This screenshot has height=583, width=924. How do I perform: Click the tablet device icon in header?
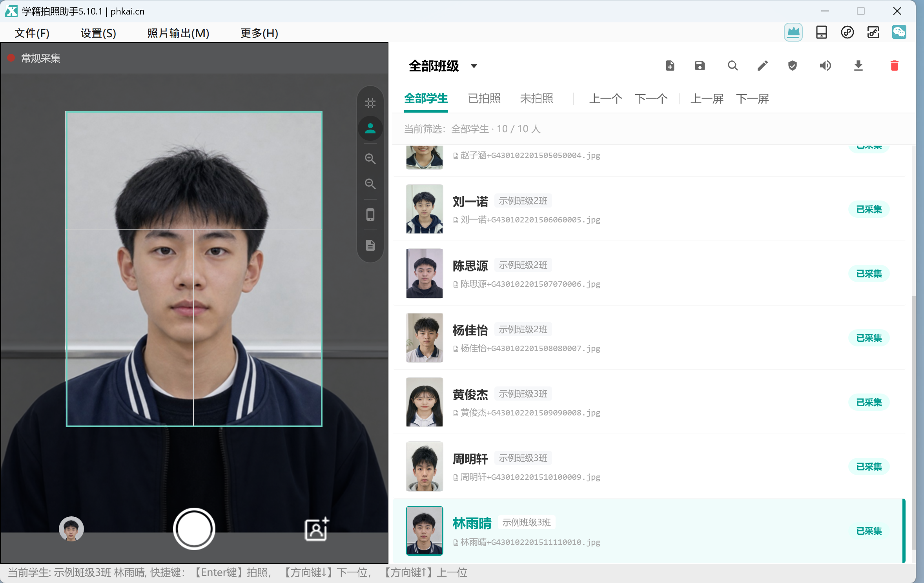pos(821,32)
